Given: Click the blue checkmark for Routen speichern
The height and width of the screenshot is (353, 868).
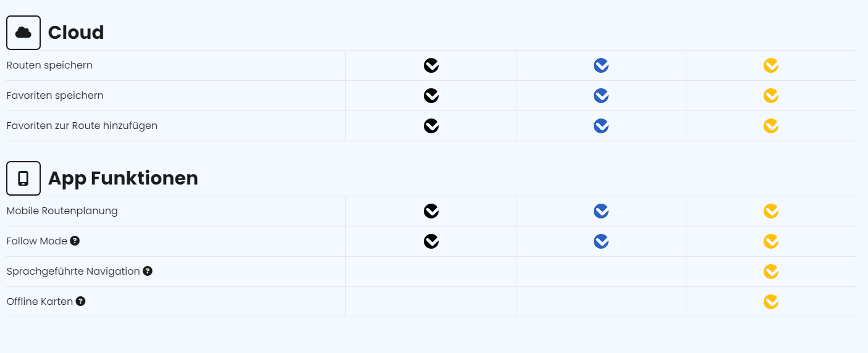Looking at the screenshot, I should pyautogui.click(x=601, y=65).
